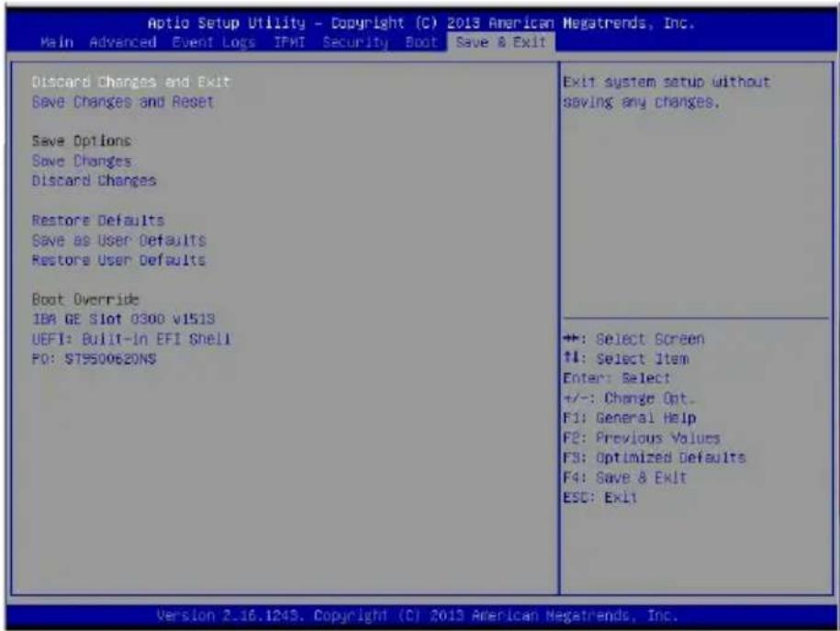The image size is (840, 631).
Task: Click the help text 'Exit system setup without'
Action: (x=666, y=82)
